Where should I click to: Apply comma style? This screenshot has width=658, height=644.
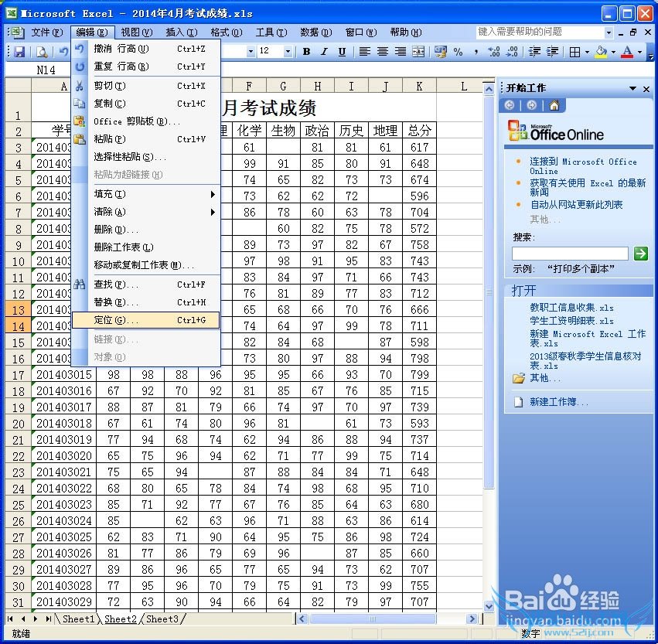[x=476, y=52]
